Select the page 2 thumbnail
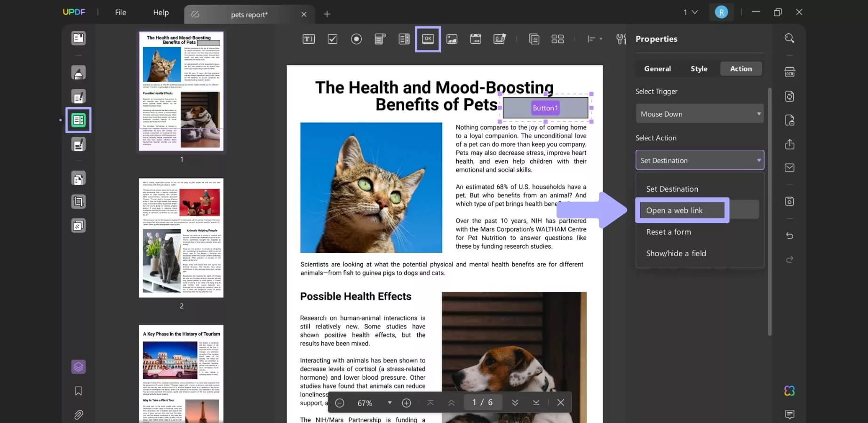 pyautogui.click(x=181, y=238)
